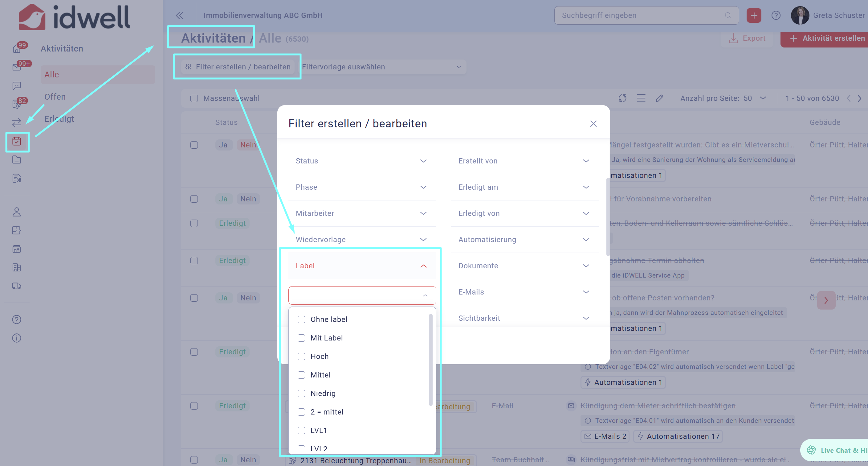Tick the 'Hoch' label checkbox

[301, 357]
